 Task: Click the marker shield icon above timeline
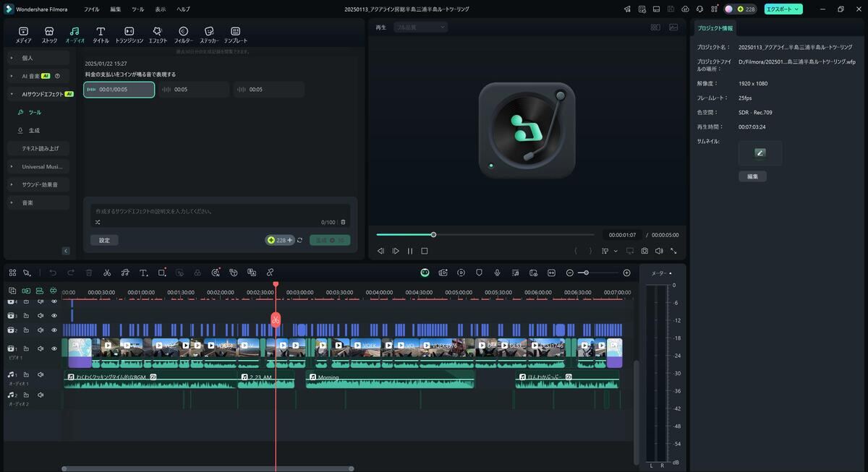point(479,273)
